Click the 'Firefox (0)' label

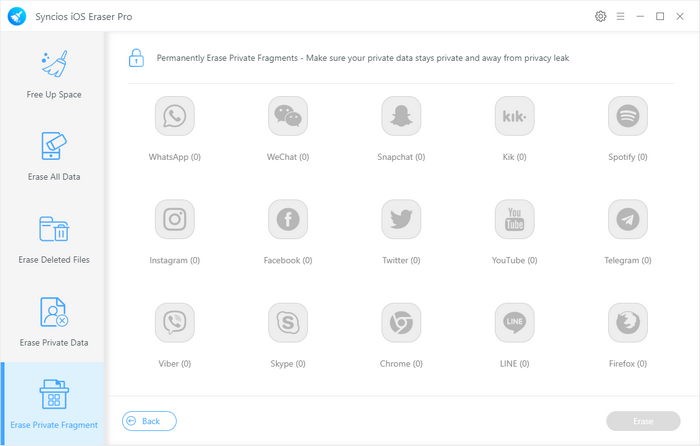(x=628, y=364)
